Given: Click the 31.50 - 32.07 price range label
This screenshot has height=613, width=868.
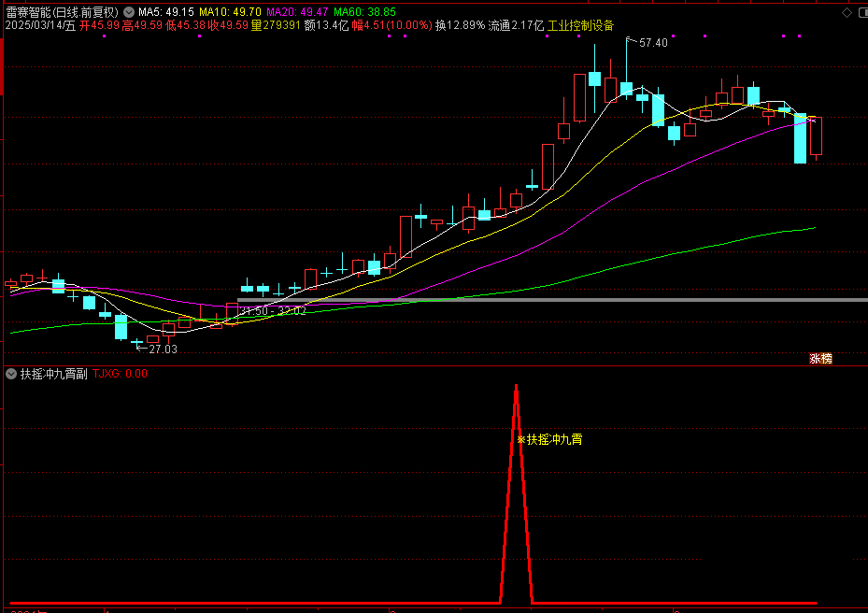Looking at the screenshot, I should [x=273, y=310].
